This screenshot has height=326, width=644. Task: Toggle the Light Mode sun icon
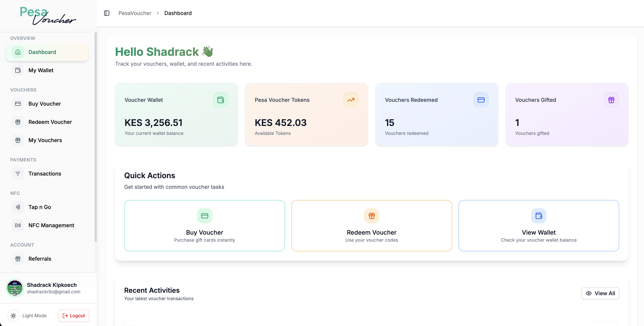pos(13,316)
